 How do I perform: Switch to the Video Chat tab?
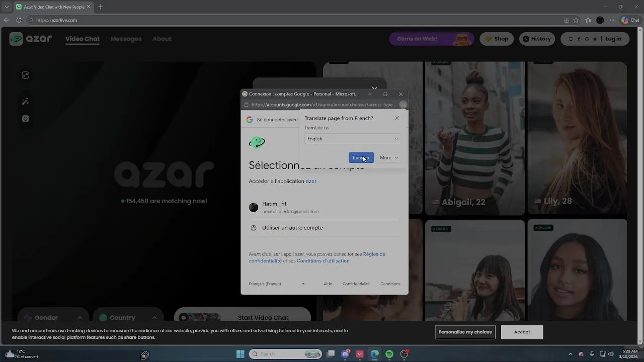coord(83,39)
